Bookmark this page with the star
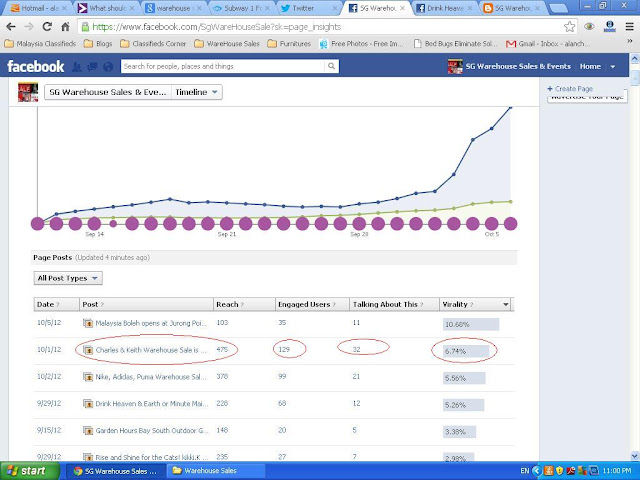 point(569,27)
